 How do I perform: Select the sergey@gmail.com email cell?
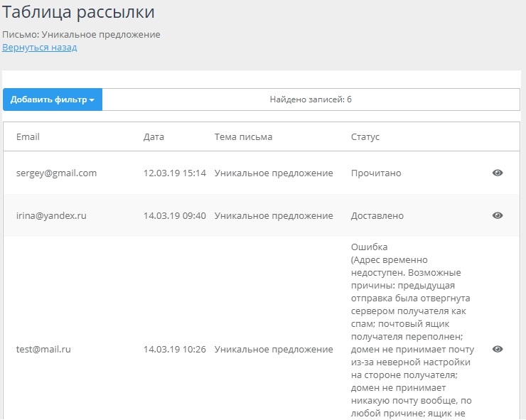[56, 173]
